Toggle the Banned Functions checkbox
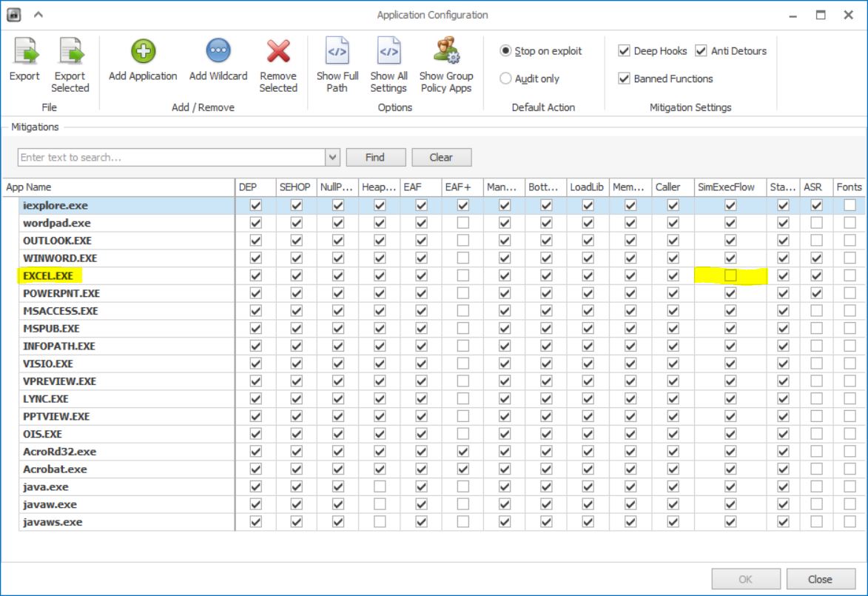 tap(624, 78)
